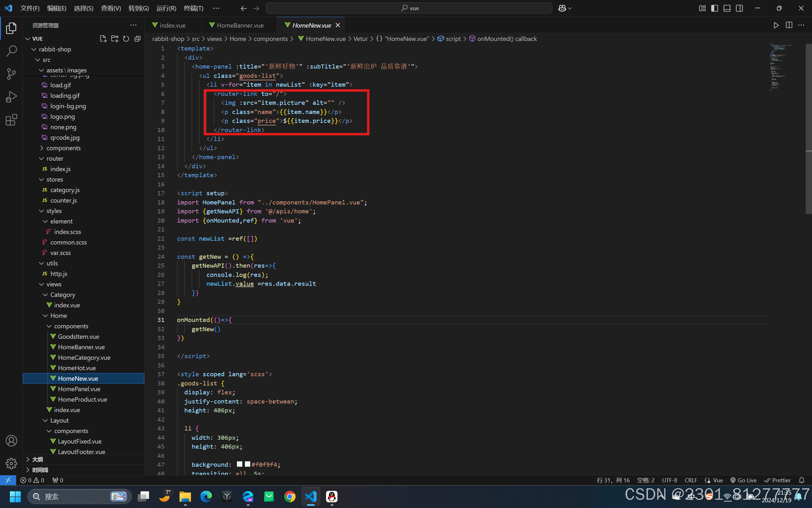812x508 pixels.
Task: Toggle primary sidebar visibility
Action: (715, 8)
